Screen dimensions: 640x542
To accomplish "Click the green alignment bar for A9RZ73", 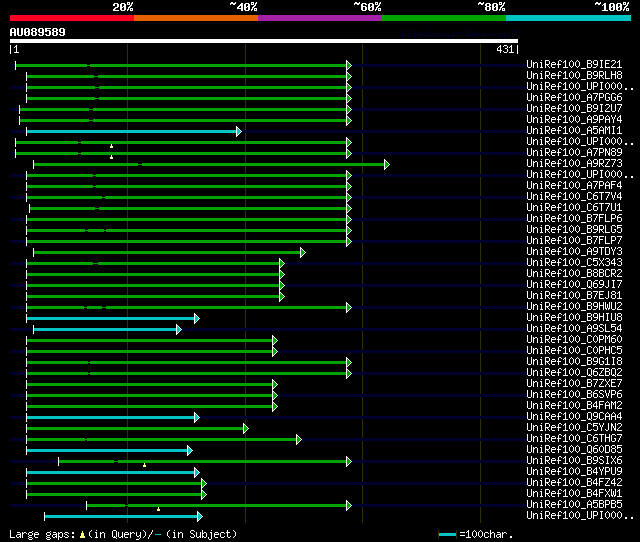I will (x=209, y=164).
